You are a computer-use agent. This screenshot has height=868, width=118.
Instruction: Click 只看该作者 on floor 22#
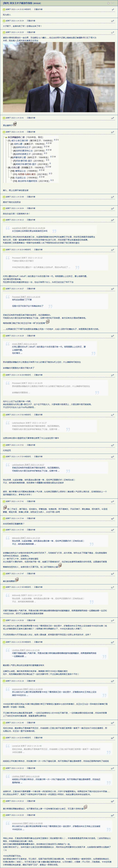(x=31, y=197)
